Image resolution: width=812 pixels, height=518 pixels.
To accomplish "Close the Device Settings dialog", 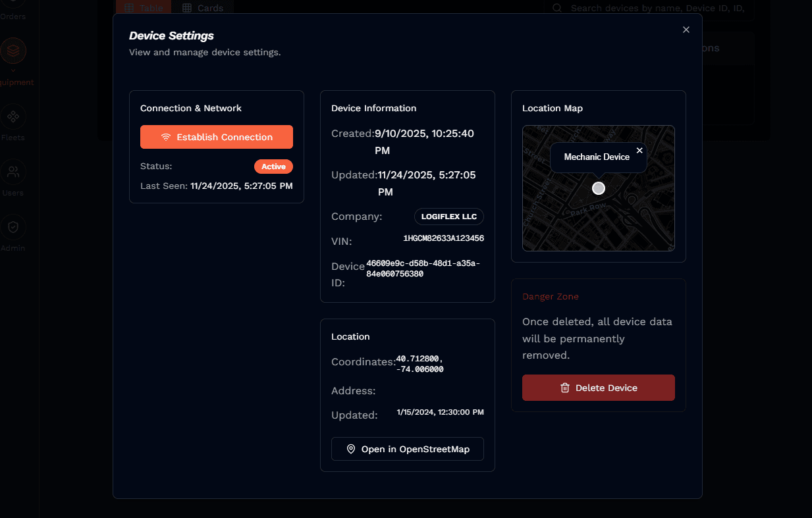I will (x=686, y=30).
